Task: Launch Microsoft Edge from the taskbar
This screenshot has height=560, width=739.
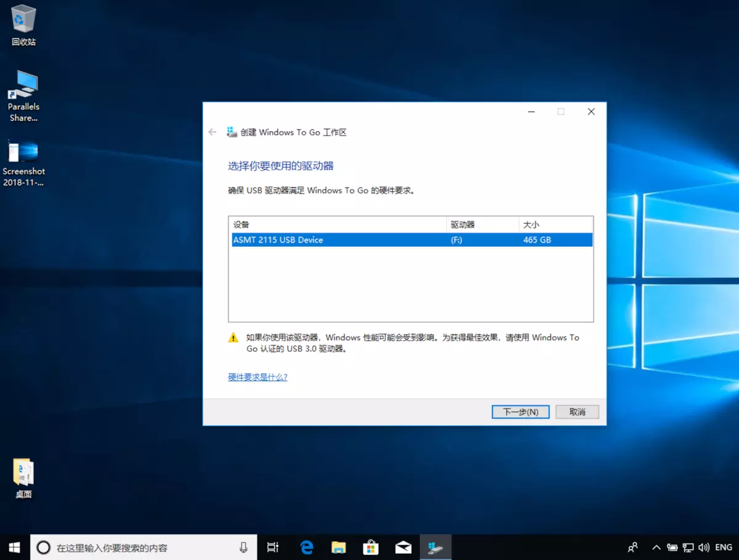Action: tap(307, 547)
